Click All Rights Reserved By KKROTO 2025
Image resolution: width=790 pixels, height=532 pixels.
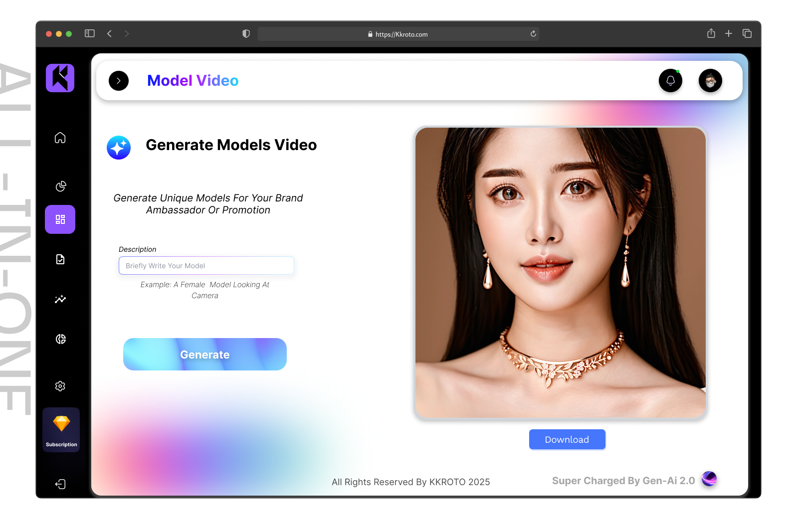click(x=411, y=482)
